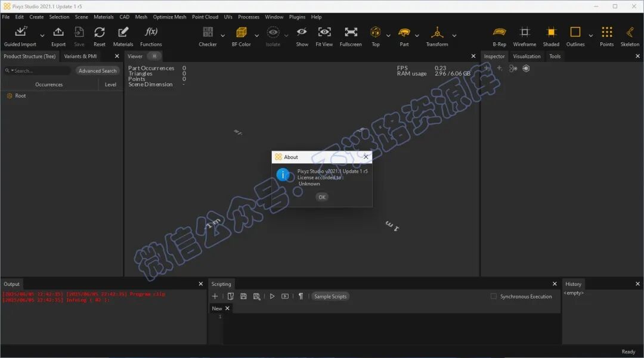This screenshot has height=358, width=644.
Task: Select the BF Color cube icon
Action: coord(241,32)
